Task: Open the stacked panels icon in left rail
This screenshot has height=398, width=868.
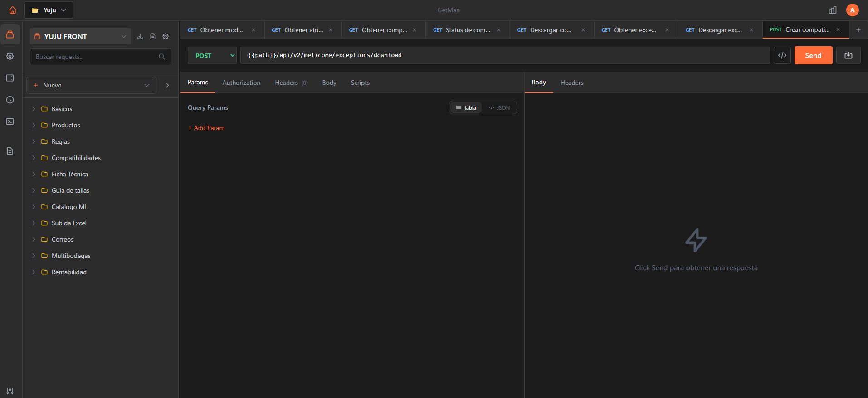Action: pyautogui.click(x=10, y=78)
